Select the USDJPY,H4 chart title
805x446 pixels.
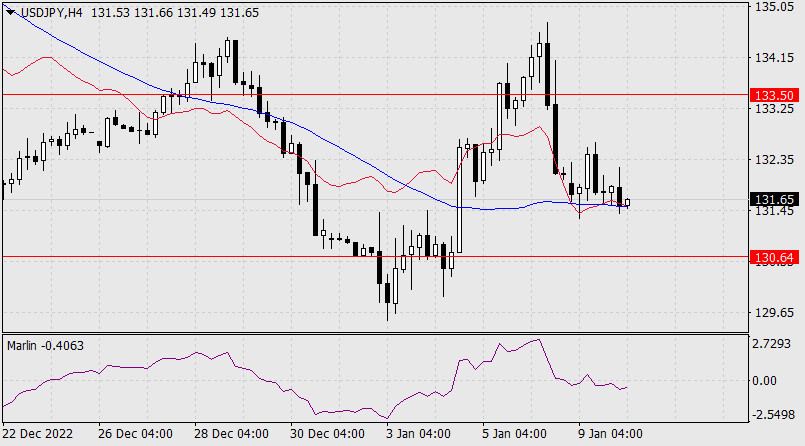[x=51, y=13]
